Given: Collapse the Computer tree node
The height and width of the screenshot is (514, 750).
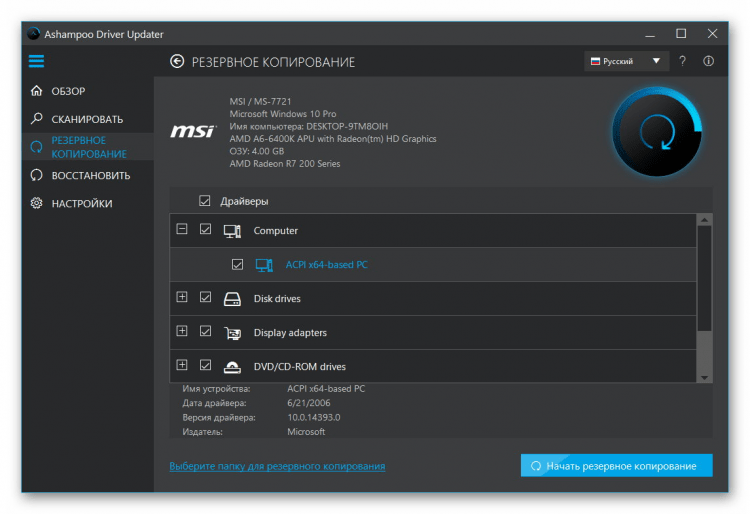Looking at the screenshot, I should pyautogui.click(x=182, y=229).
